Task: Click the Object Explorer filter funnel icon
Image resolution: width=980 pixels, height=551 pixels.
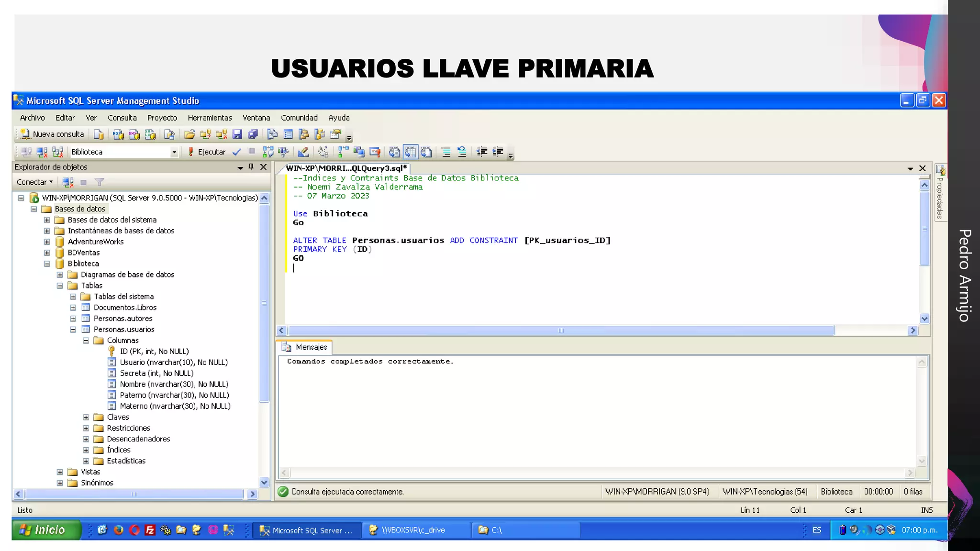Action: click(100, 182)
